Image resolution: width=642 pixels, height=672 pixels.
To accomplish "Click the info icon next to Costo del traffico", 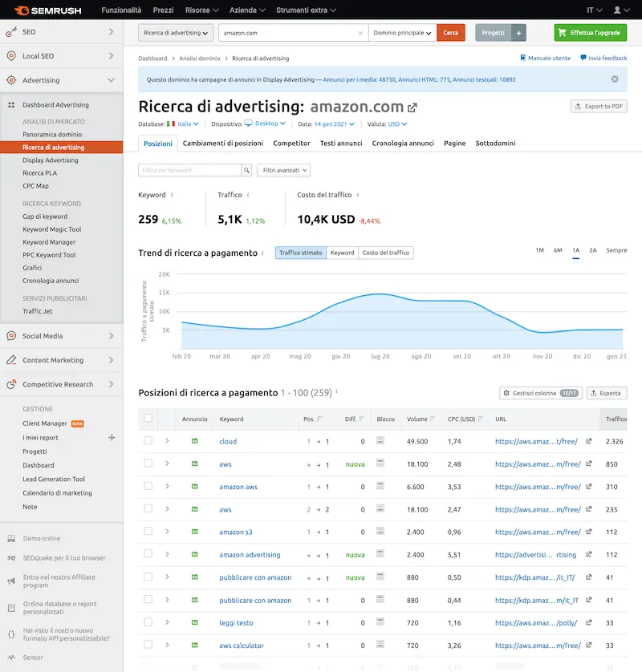I will tap(358, 195).
